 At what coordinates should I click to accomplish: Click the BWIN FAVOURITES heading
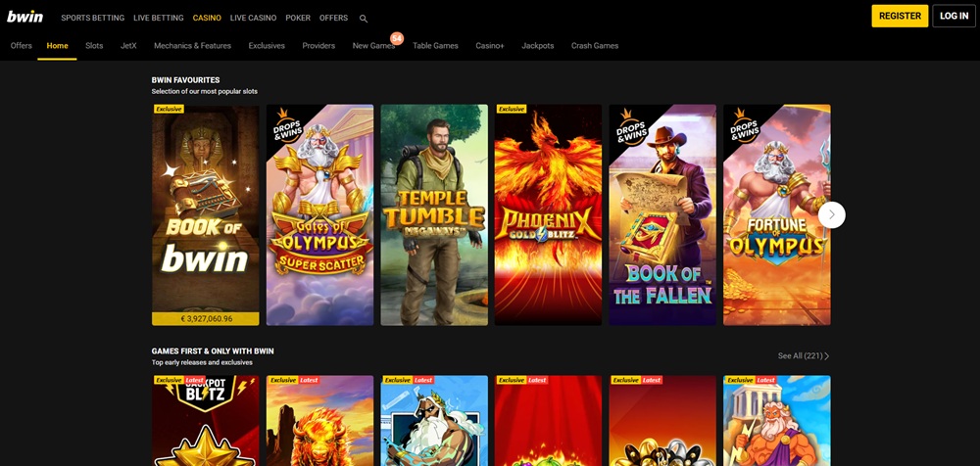coord(185,80)
